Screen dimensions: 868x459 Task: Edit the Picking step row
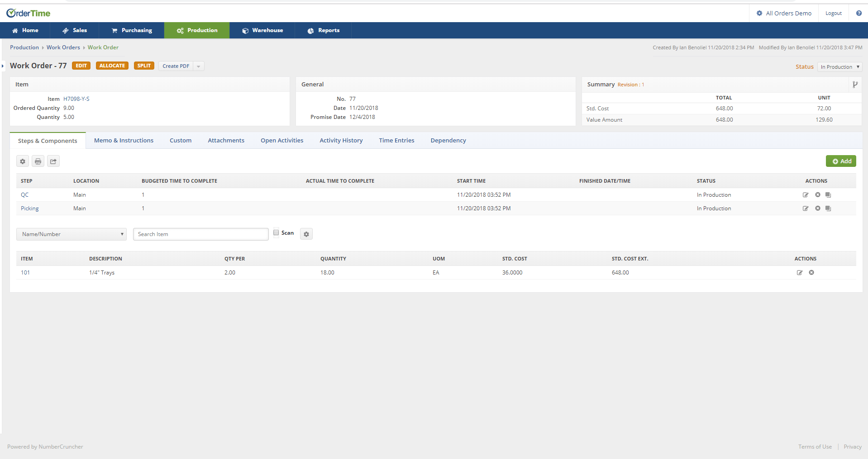806,208
